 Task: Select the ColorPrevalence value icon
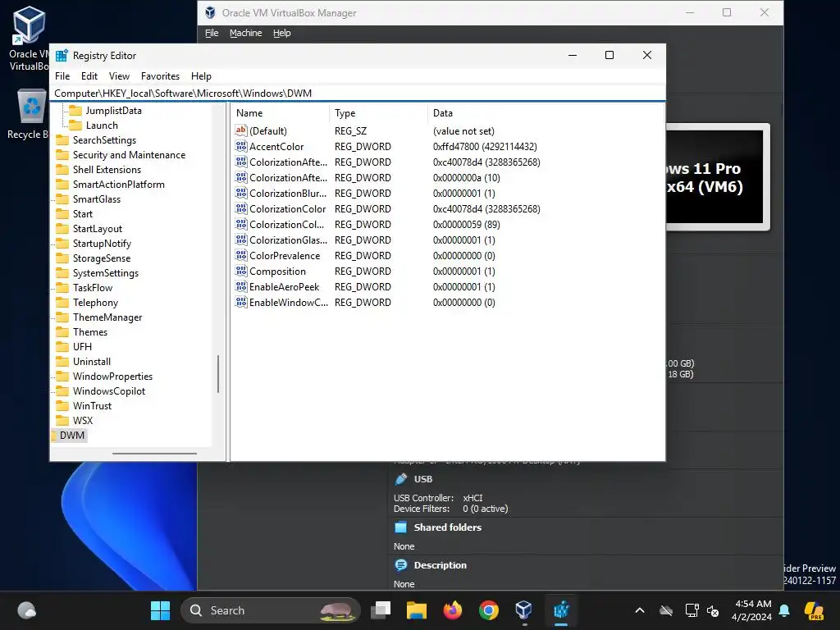pos(241,256)
